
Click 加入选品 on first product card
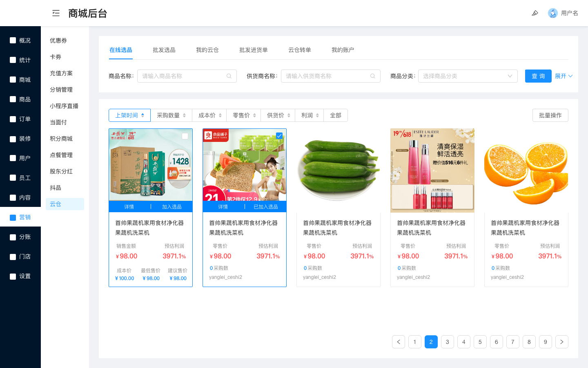(x=172, y=207)
